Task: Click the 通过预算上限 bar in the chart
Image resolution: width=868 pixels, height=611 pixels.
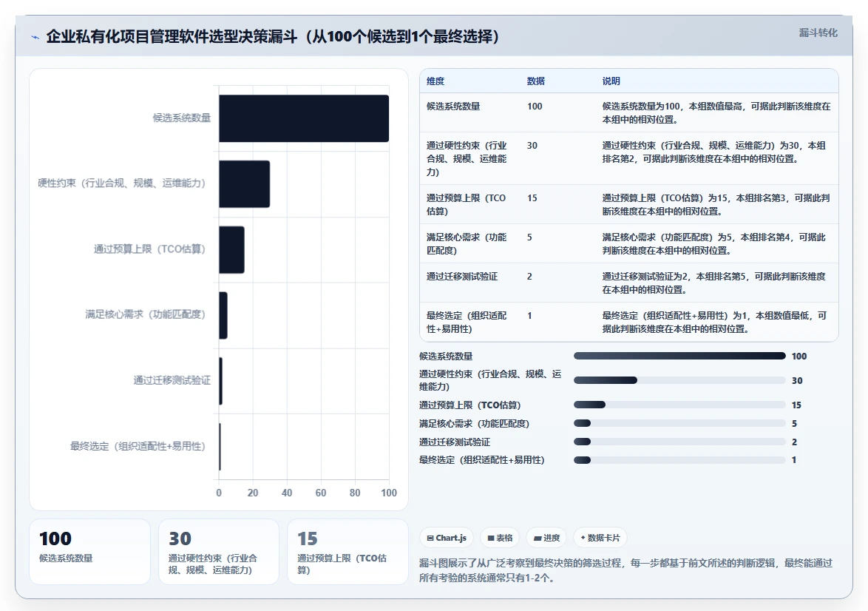Action: click(232, 249)
